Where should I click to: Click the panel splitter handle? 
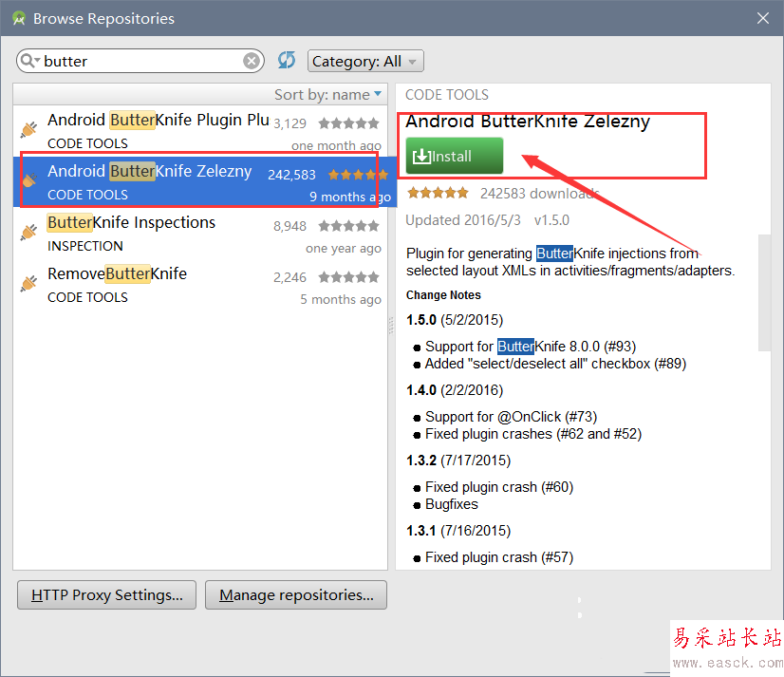(391, 326)
